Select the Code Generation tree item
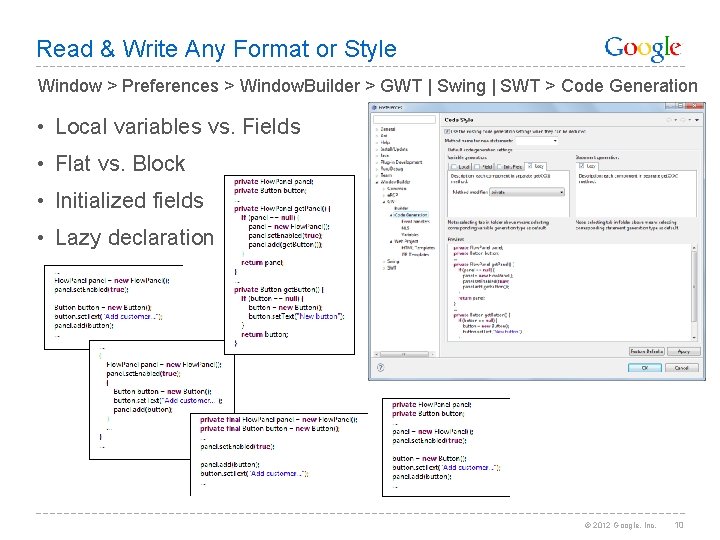720x540 pixels. point(411,214)
